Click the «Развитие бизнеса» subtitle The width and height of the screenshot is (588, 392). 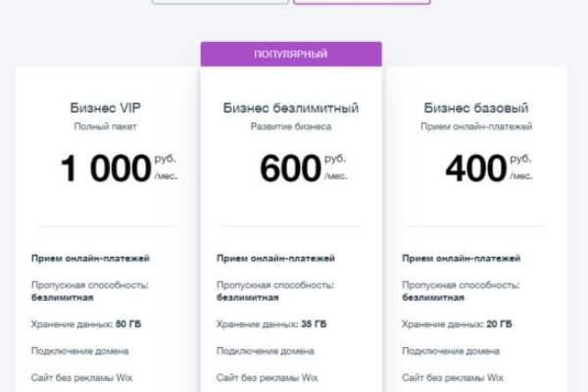(x=291, y=127)
